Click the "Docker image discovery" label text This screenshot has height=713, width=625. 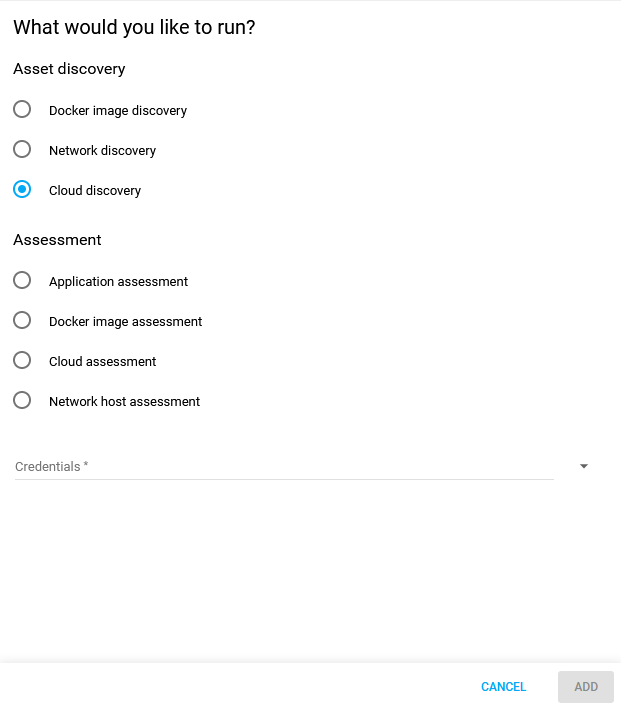point(118,111)
